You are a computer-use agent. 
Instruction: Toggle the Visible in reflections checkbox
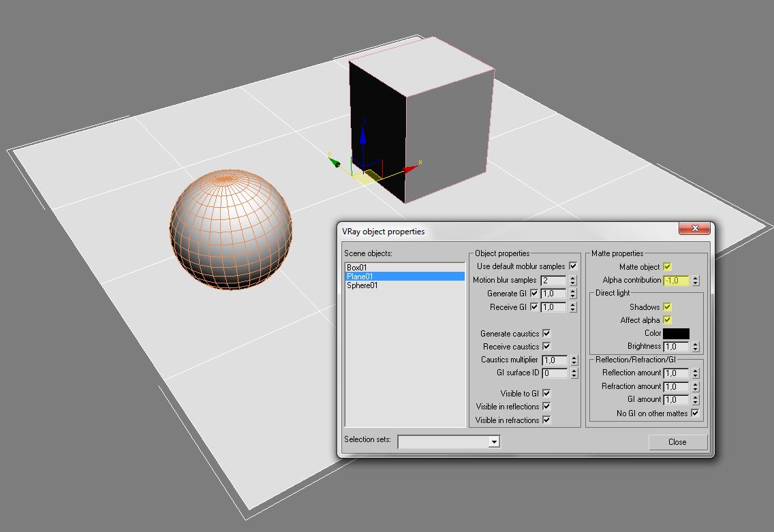coord(546,406)
